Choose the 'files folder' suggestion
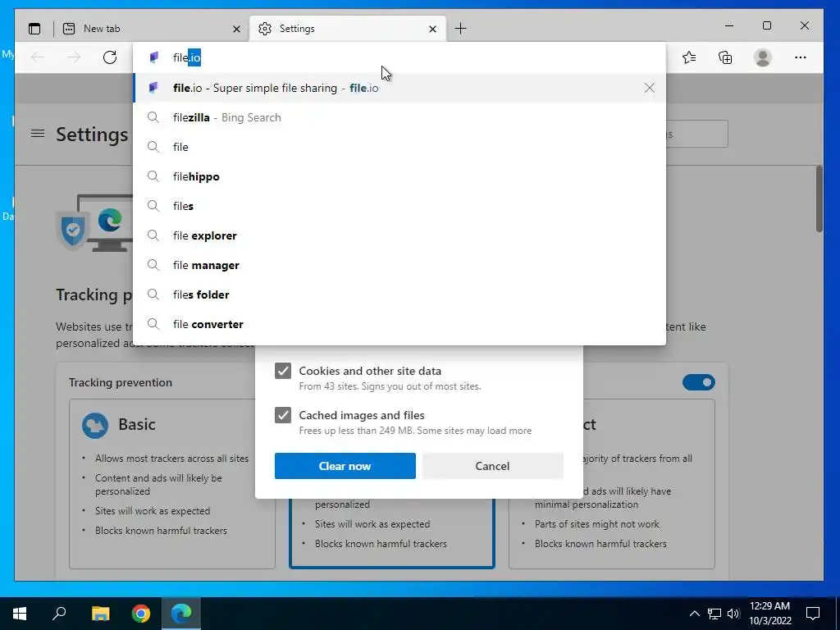 (399, 294)
